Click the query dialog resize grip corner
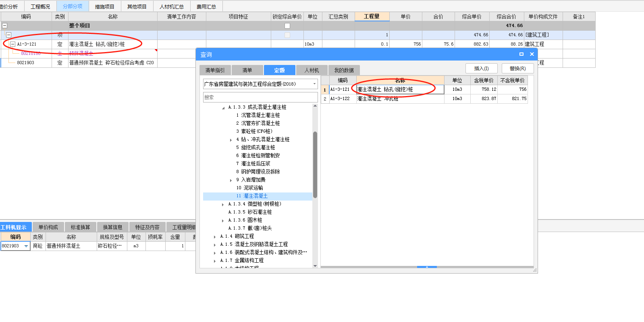This screenshot has height=322, width=644. tap(535, 270)
